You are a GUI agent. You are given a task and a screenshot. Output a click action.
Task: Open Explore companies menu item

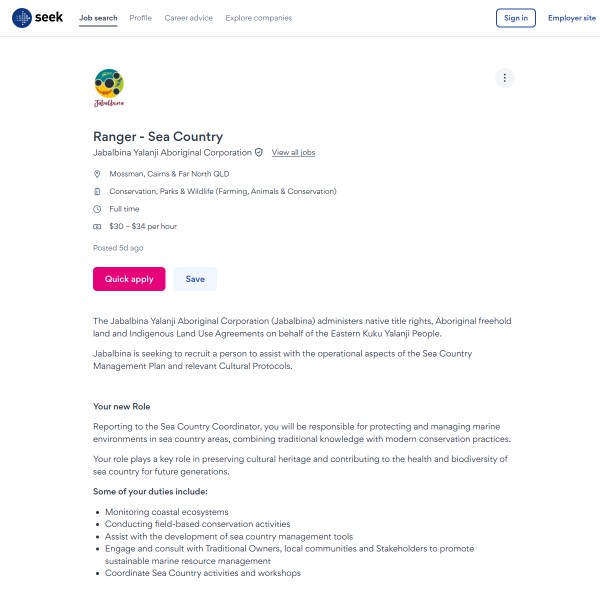coord(259,18)
